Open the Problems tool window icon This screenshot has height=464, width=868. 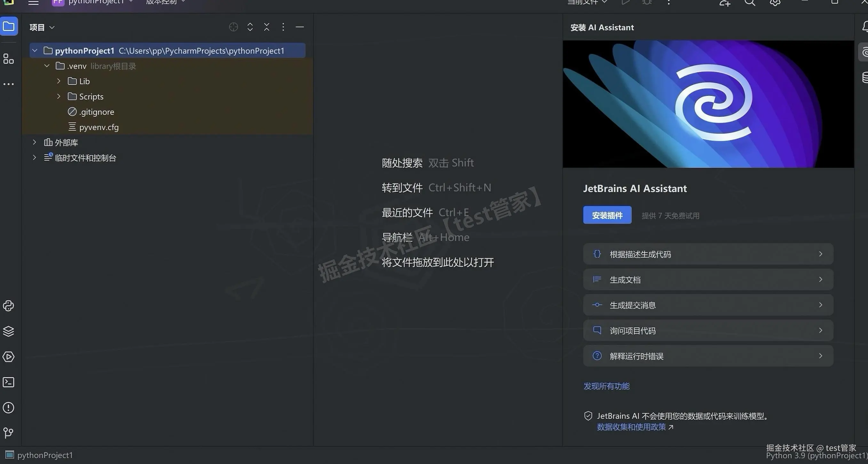[8, 408]
